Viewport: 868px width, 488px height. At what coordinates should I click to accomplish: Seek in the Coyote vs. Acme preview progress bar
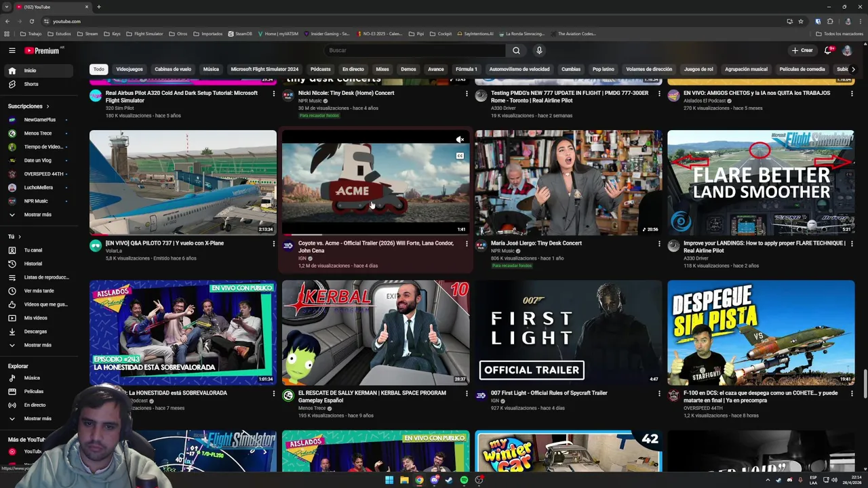coord(376,235)
